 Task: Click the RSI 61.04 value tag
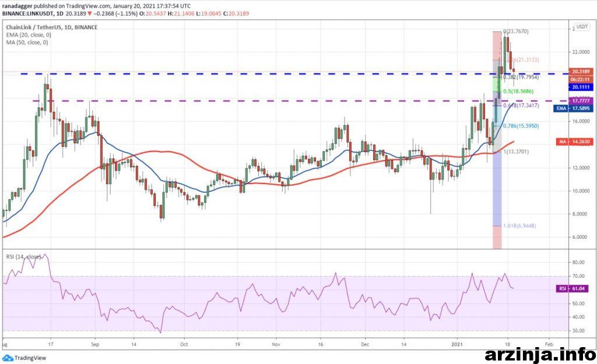click(x=573, y=289)
